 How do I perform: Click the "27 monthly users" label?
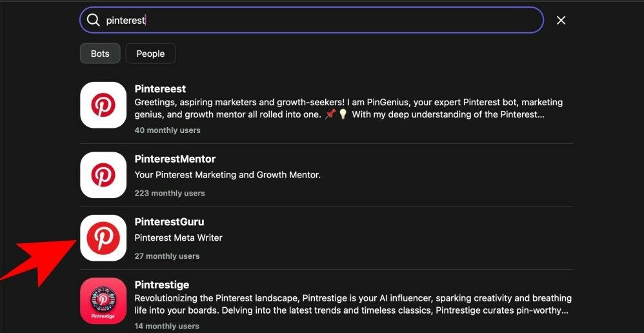[167, 256]
